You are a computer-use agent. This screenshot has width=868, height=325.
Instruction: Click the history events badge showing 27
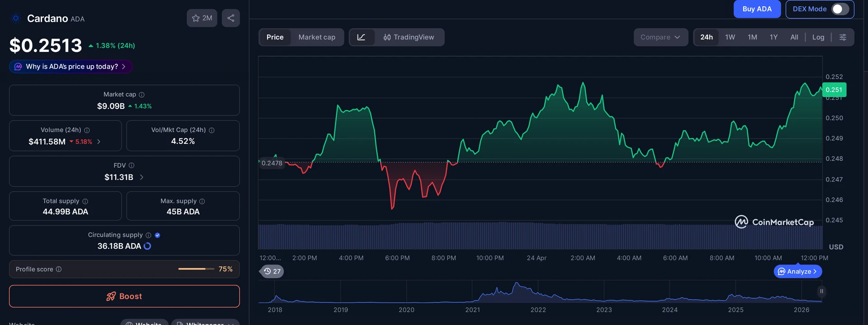click(272, 271)
